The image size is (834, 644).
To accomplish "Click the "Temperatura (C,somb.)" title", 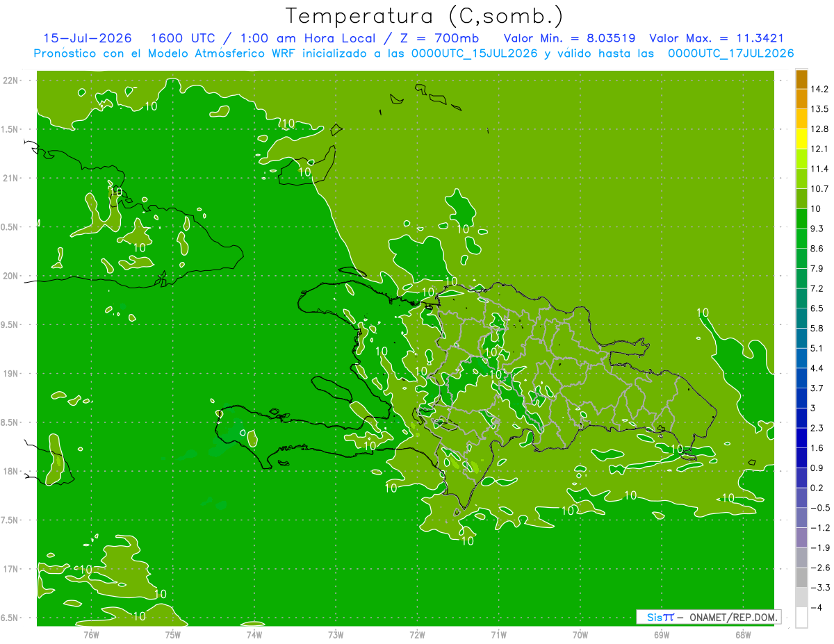I will (425, 16).
